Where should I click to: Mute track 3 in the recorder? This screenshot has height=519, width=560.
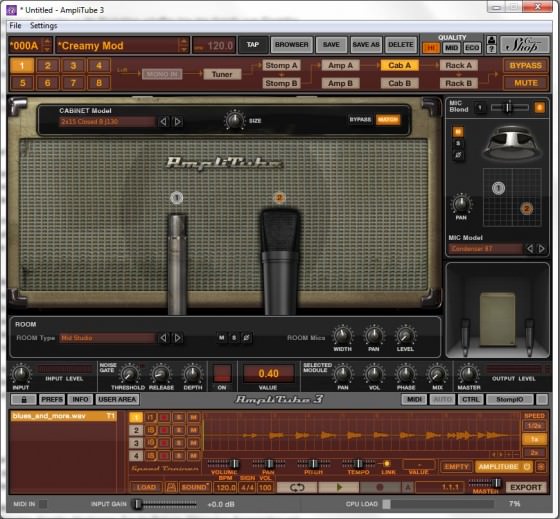[194, 443]
